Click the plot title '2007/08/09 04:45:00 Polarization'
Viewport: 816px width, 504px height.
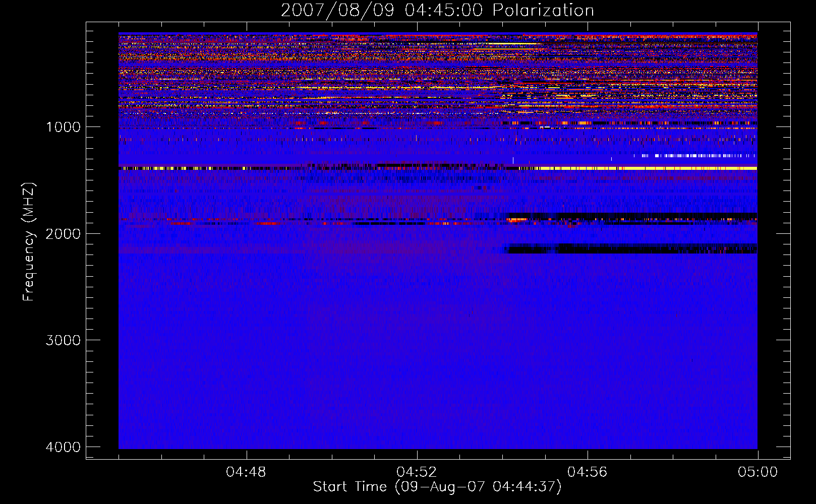click(x=437, y=11)
